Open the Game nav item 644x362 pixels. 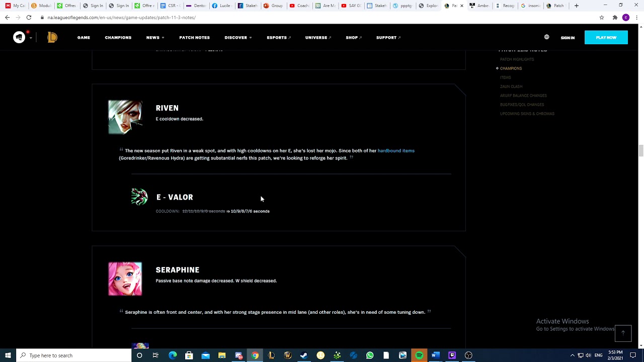pyautogui.click(x=84, y=38)
